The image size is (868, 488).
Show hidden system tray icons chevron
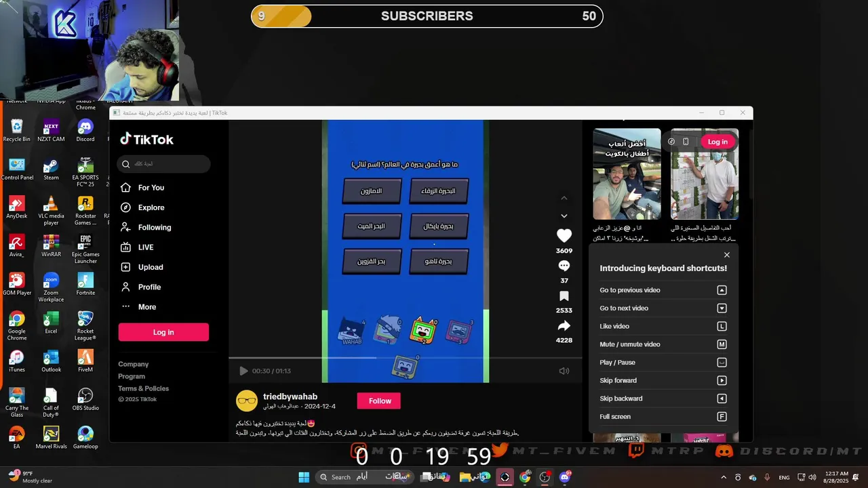pos(724,477)
